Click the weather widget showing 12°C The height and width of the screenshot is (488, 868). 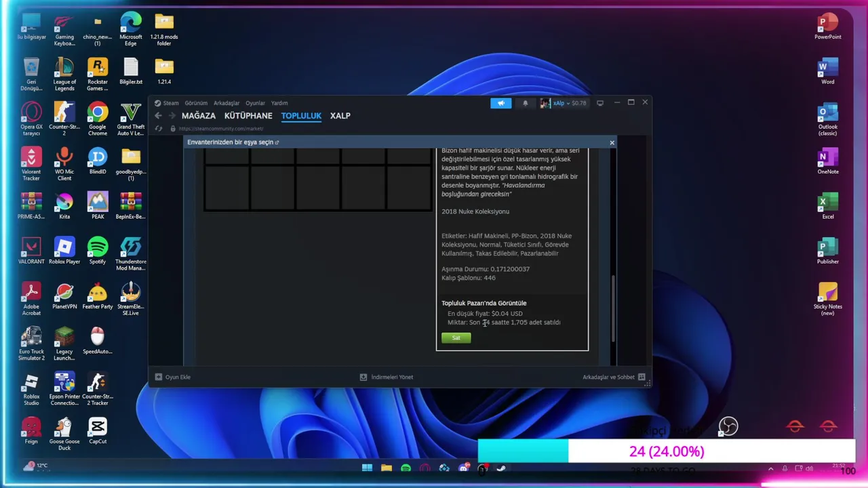click(x=35, y=466)
